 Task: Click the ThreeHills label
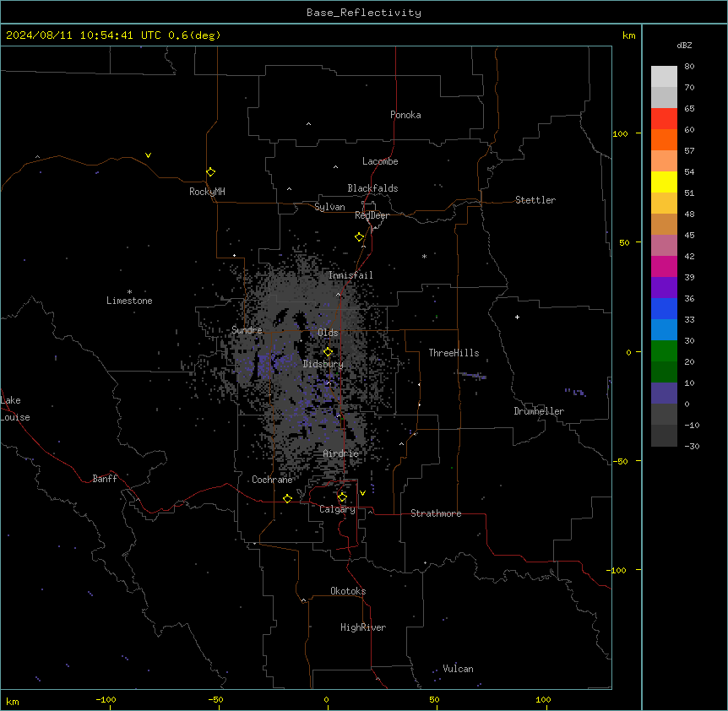coord(454,353)
